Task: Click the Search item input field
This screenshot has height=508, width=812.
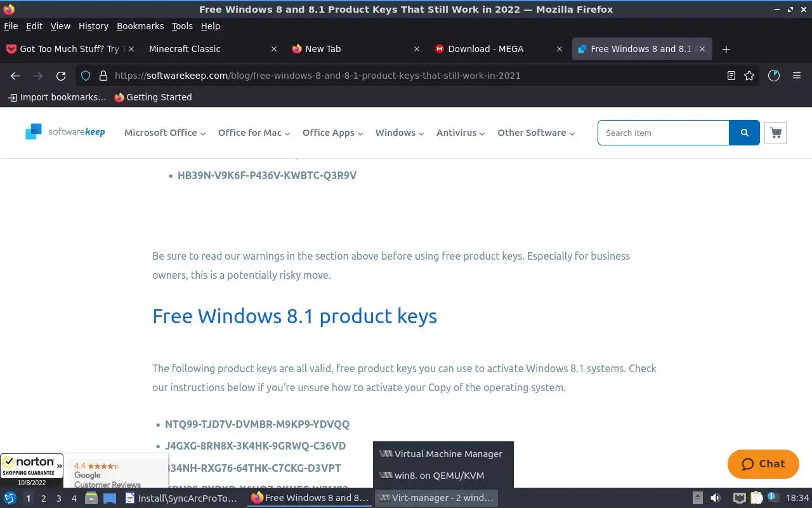Action: click(x=664, y=133)
